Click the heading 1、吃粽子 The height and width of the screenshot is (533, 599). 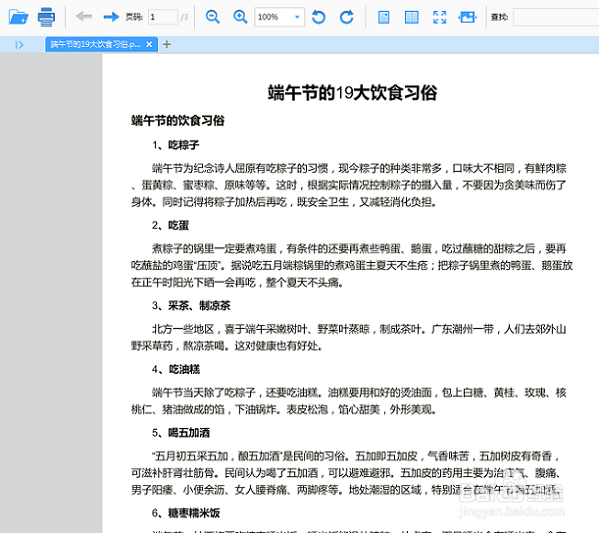coord(175,145)
